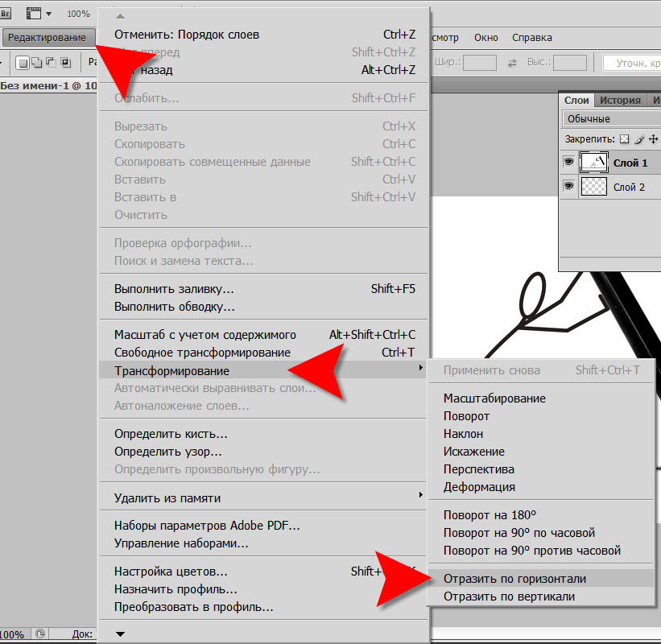661x644 pixels.
Task: Click the 100% zoom level in top bar
Action: tap(78, 14)
